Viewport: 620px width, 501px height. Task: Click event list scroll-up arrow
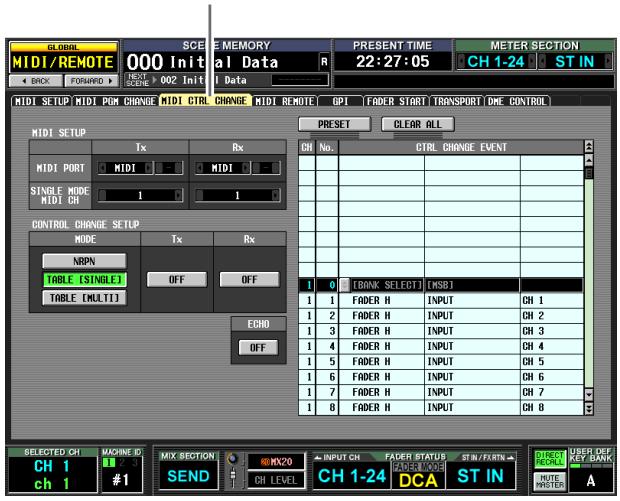[589, 160]
